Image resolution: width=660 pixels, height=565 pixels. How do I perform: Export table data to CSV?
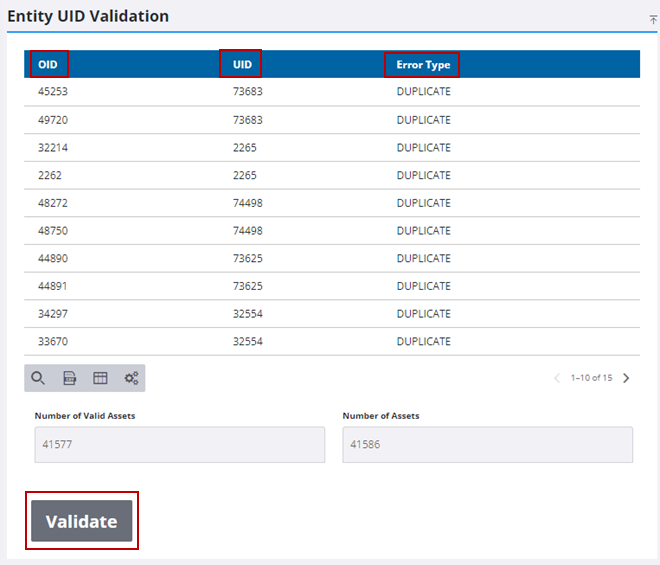click(69, 378)
